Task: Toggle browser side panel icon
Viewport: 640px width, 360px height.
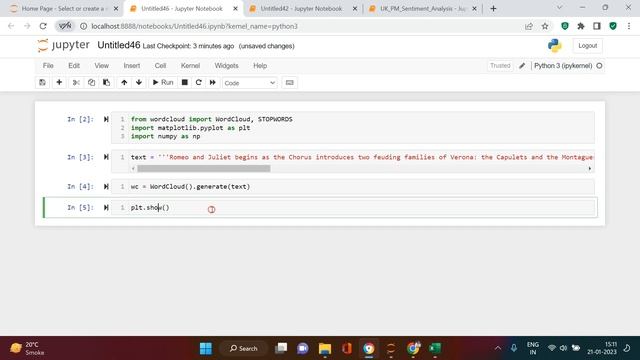Action: click(597, 26)
